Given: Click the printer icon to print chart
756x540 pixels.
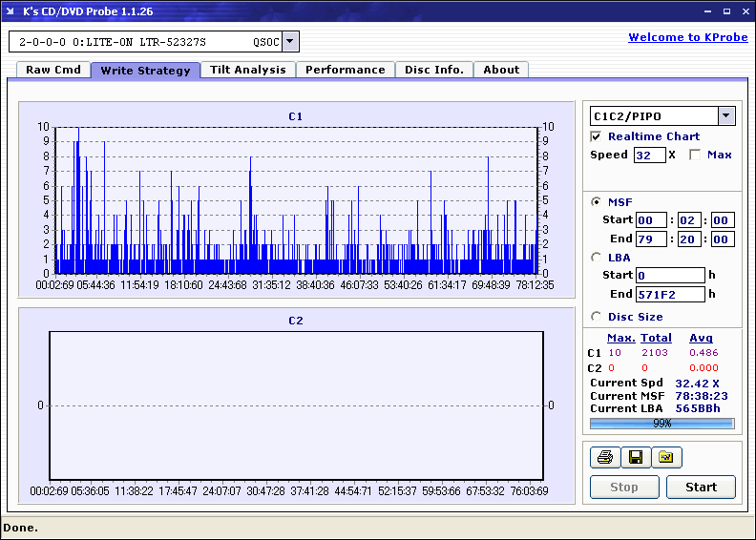Looking at the screenshot, I should click(604, 458).
